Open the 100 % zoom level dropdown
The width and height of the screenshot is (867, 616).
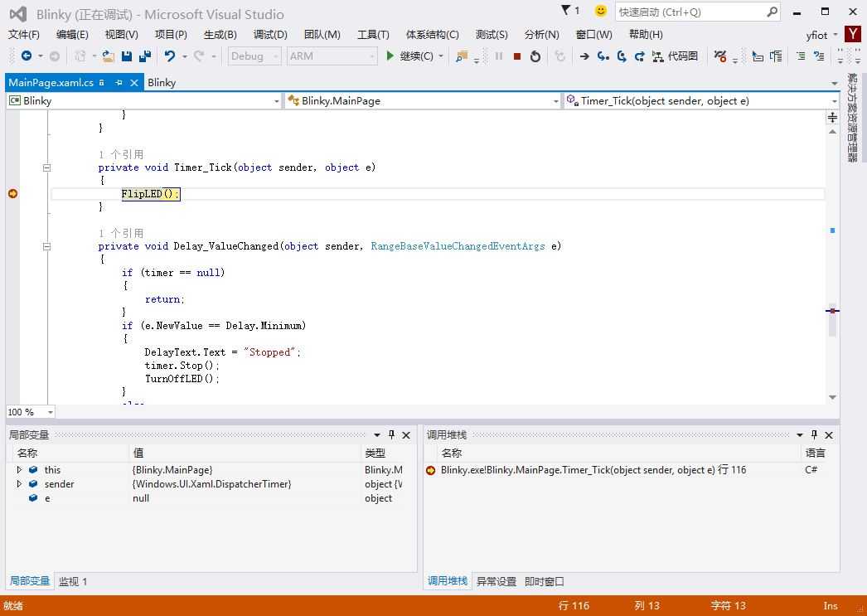(51, 412)
